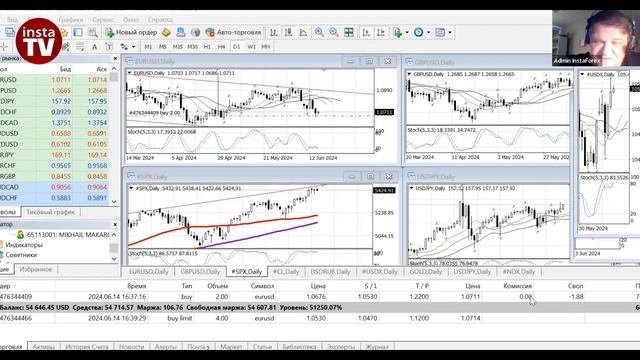This screenshot has width=640, height=360.
Task: Toggle the Авто-торговля button
Action: pyautogui.click(x=233, y=32)
